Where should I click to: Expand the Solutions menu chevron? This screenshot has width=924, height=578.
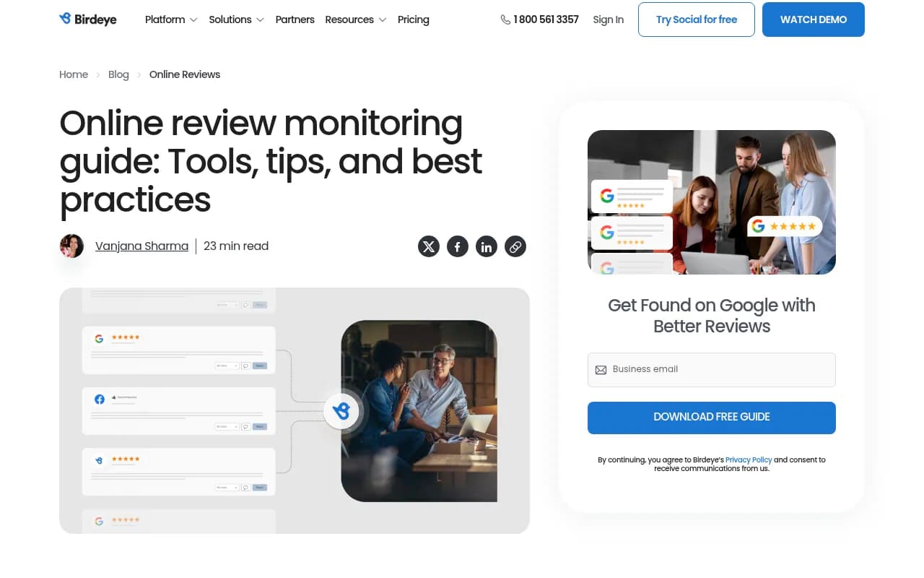point(260,20)
